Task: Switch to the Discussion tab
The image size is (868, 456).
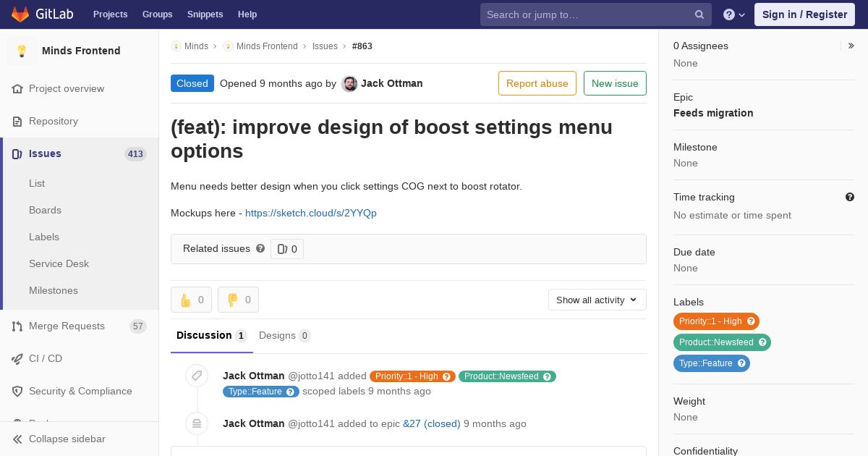Action: [212, 336]
